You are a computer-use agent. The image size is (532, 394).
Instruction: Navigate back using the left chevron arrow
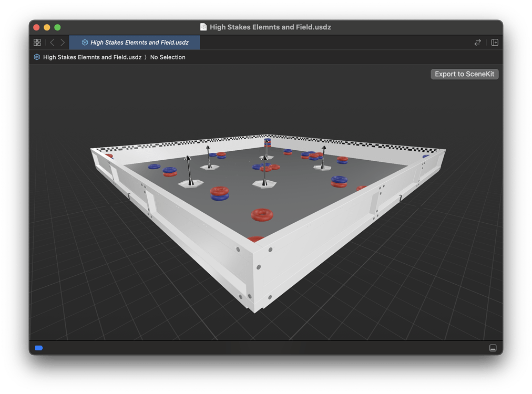pyautogui.click(x=52, y=43)
